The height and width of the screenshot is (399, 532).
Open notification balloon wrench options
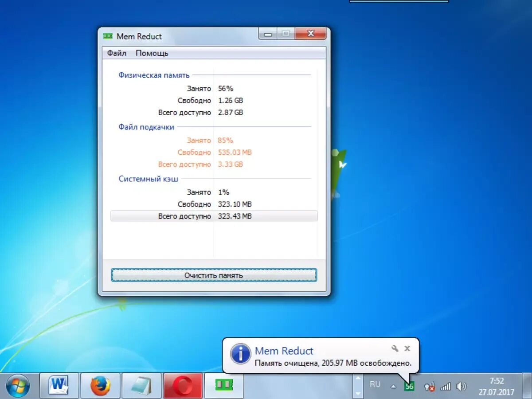tap(395, 348)
